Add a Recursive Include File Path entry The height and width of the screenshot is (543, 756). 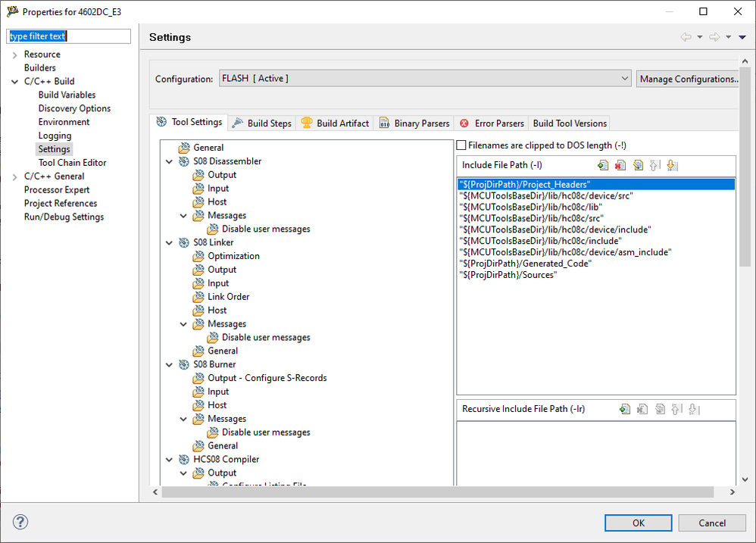coord(625,409)
